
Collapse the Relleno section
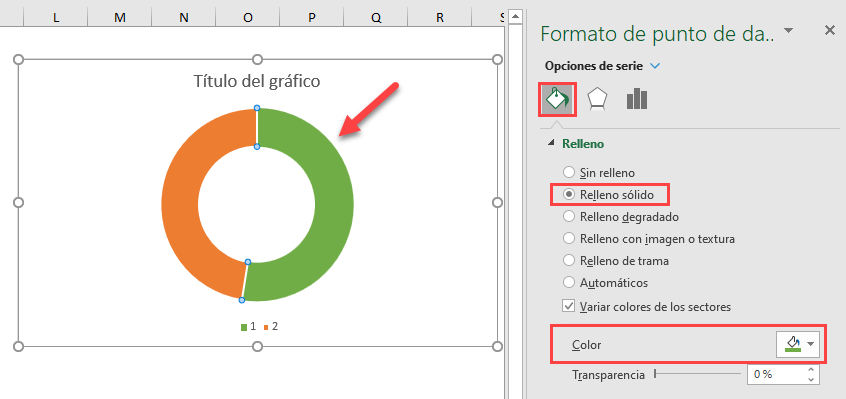[x=551, y=143]
